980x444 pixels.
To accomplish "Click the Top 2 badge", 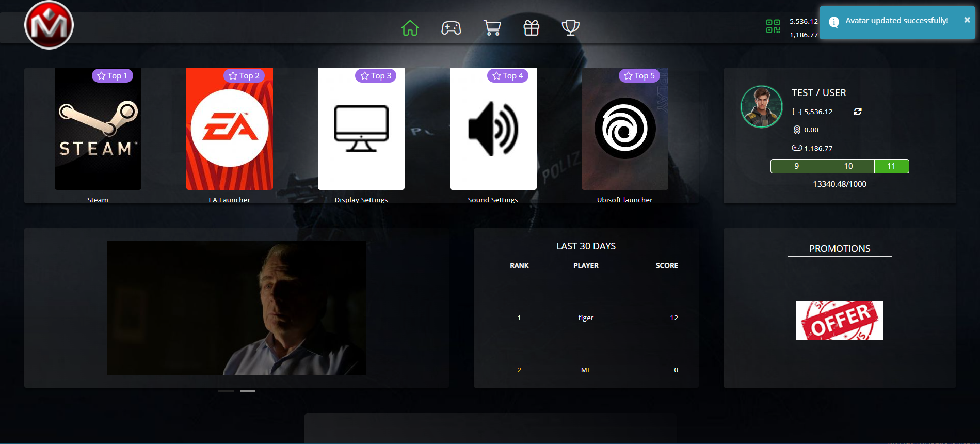I will click(x=244, y=76).
